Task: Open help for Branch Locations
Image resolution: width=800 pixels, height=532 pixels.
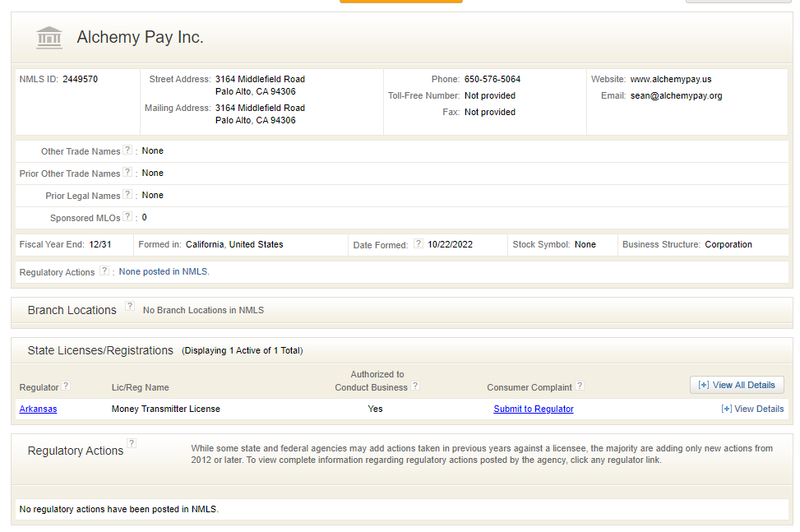Action: pyautogui.click(x=130, y=305)
